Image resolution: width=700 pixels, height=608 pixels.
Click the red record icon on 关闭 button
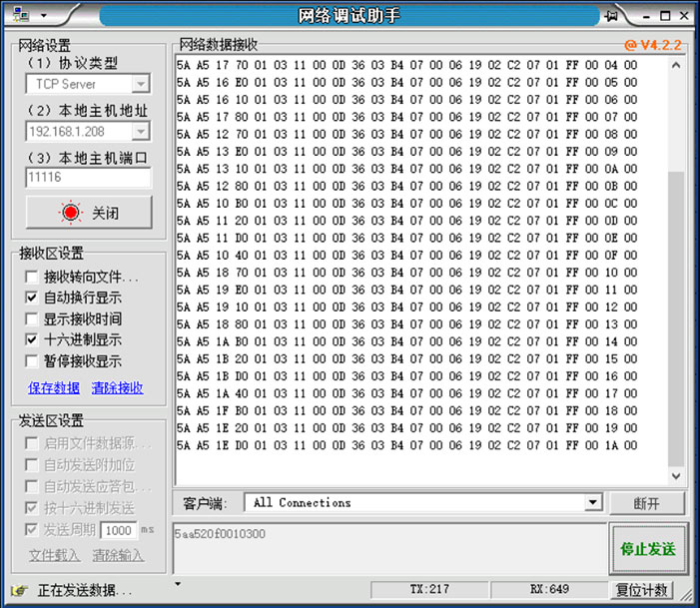(x=71, y=213)
